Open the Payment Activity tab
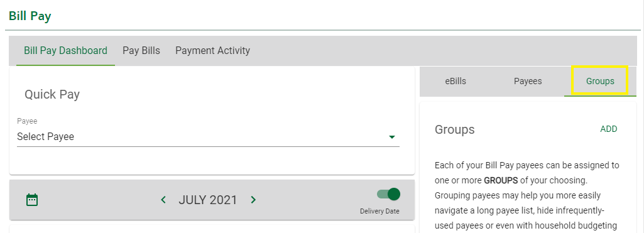The width and height of the screenshot is (644, 233). [x=213, y=50]
